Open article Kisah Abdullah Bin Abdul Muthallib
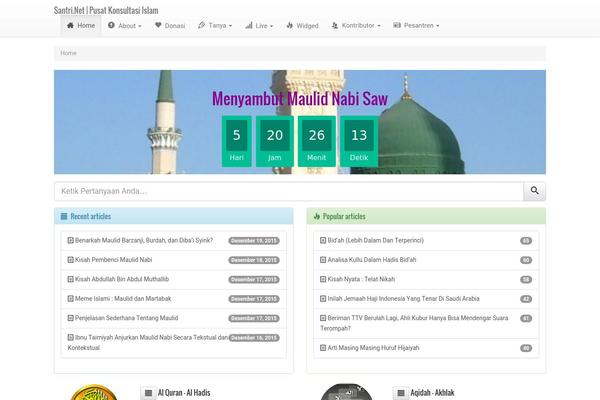Viewport: 600px width, 400px height. (x=122, y=279)
